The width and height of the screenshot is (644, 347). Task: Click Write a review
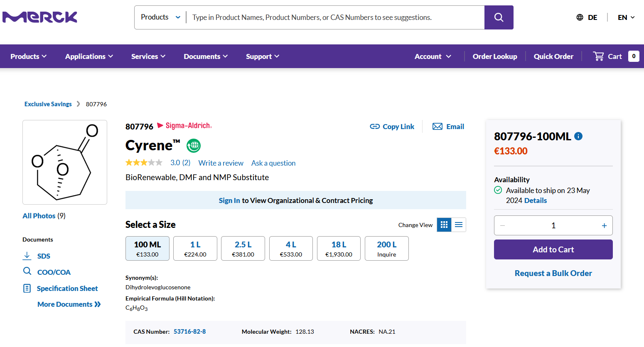point(221,163)
